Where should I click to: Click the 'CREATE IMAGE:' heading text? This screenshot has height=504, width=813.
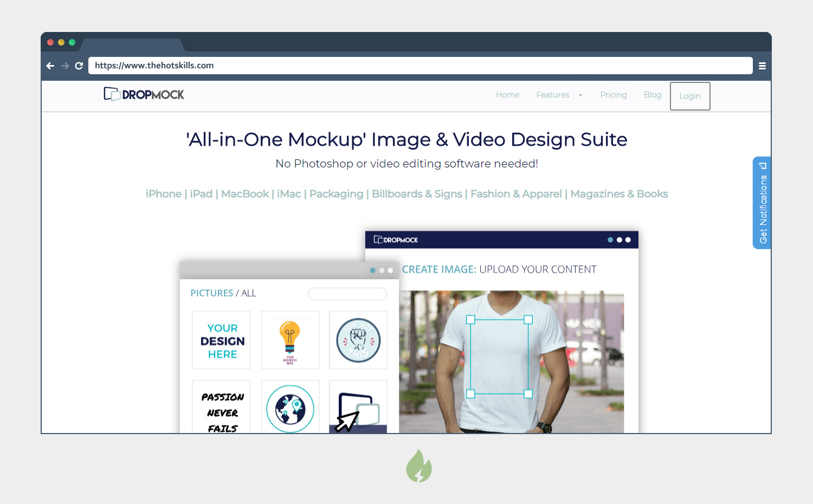click(439, 269)
